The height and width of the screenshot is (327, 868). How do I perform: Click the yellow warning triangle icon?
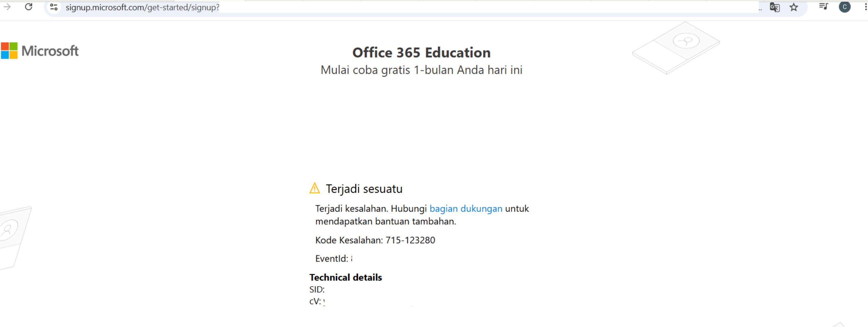click(314, 188)
